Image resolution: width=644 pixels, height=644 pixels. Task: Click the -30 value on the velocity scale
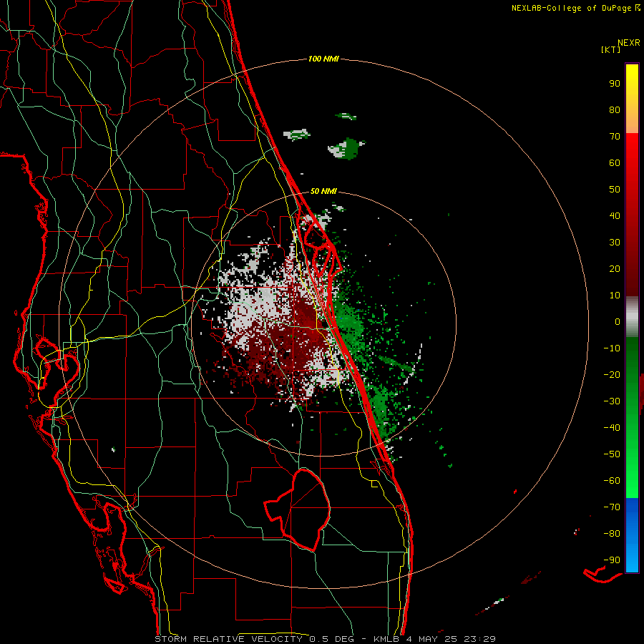(612, 401)
